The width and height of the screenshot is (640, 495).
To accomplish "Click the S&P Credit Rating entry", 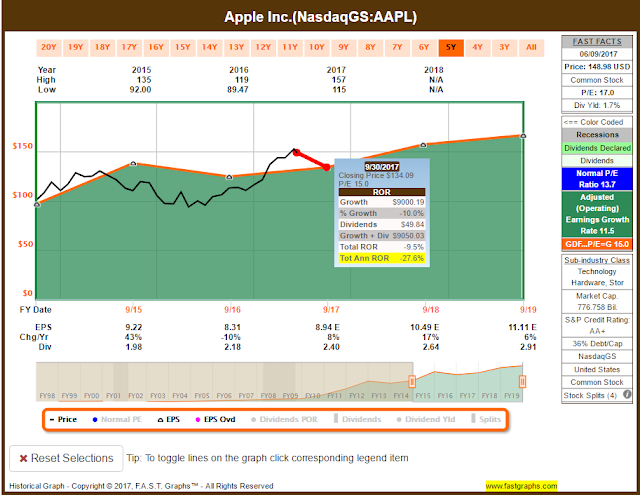I will click(597, 325).
